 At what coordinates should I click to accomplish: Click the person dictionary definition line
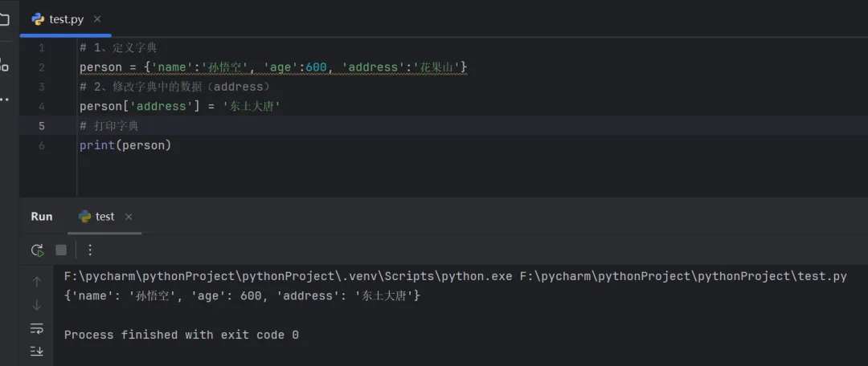pyautogui.click(x=273, y=67)
